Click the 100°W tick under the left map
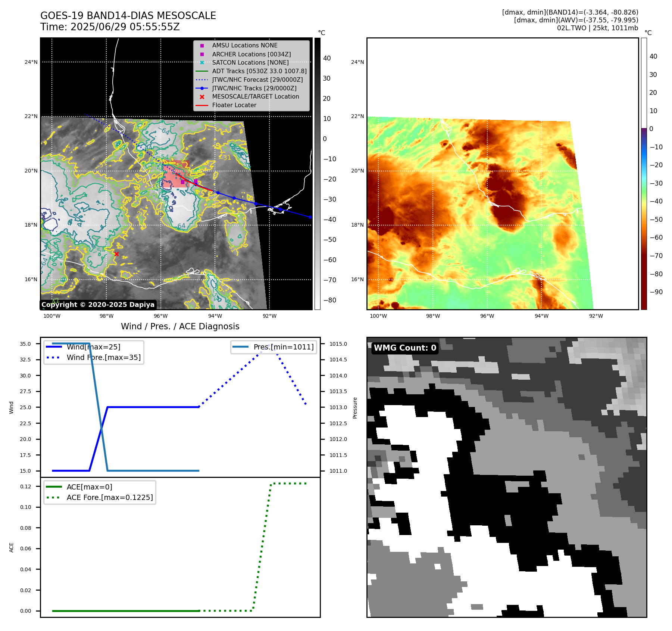This screenshot has height=631, width=672. click(52, 316)
